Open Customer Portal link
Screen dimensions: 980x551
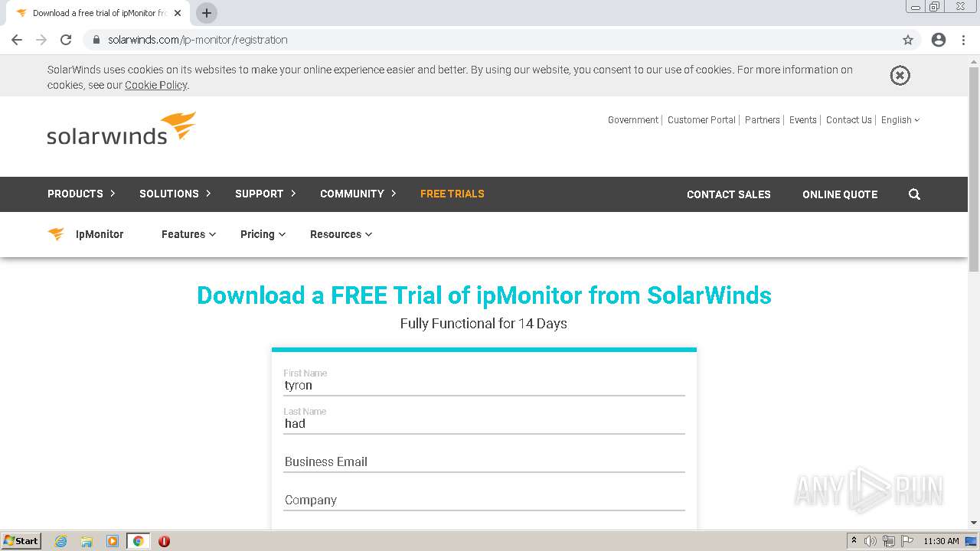click(701, 120)
